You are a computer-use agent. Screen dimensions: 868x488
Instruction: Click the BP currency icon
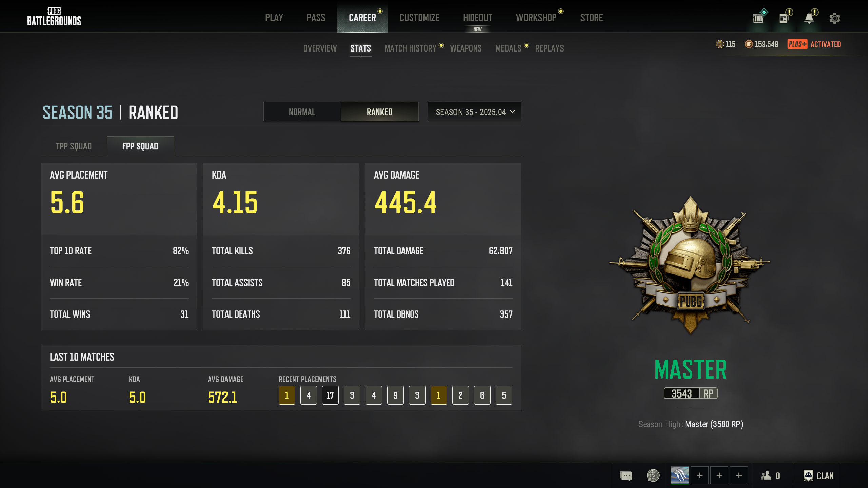click(749, 44)
